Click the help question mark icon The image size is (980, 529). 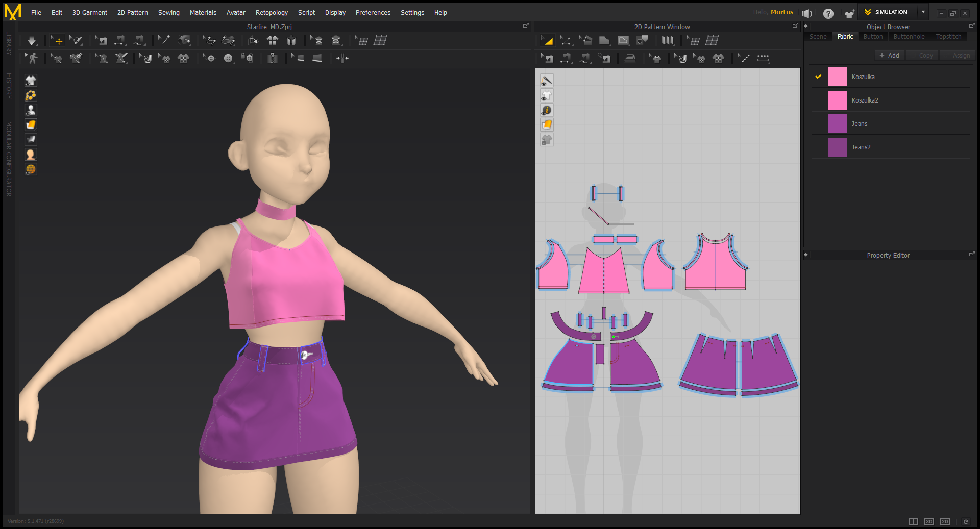click(x=828, y=13)
